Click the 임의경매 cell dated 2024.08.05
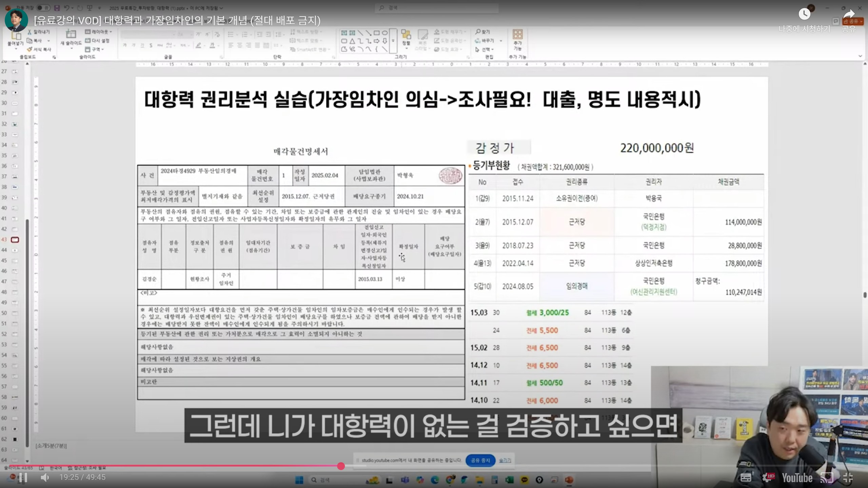Viewport: 868px width, 488px height. coord(577,286)
